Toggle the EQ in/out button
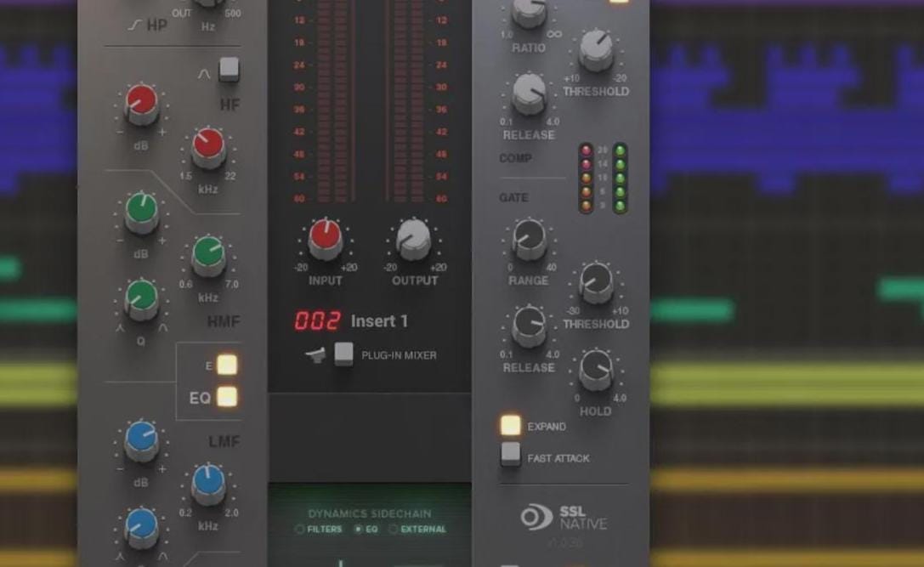Screen dimensions: 924x567 (227, 397)
